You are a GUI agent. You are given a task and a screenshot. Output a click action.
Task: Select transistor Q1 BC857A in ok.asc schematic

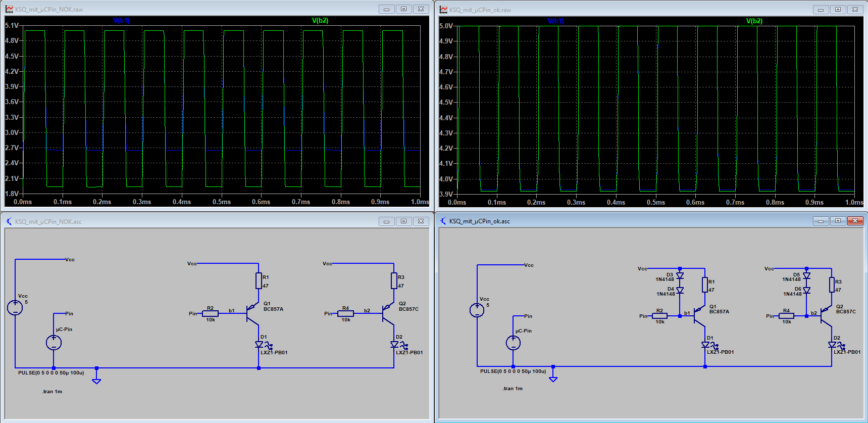pos(699,315)
